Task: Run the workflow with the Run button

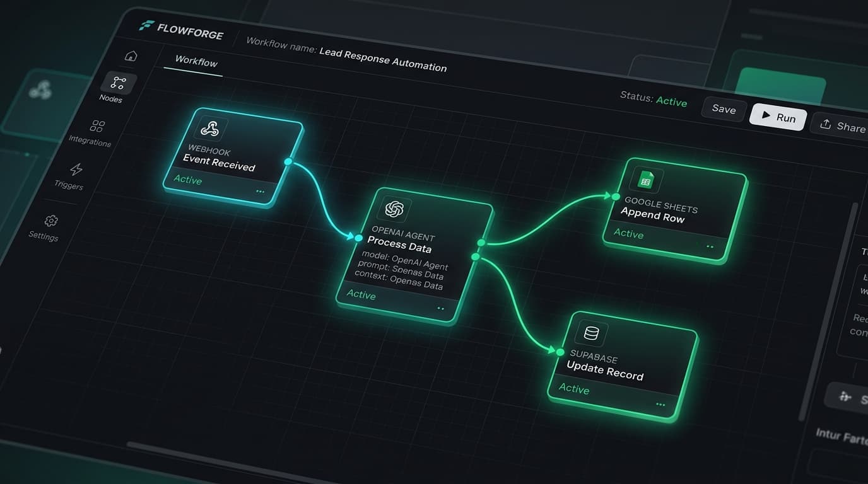Action: (778, 117)
